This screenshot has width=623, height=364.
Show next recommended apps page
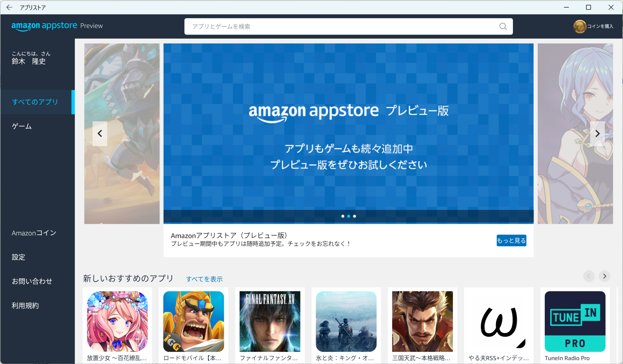[x=604, y=276]
